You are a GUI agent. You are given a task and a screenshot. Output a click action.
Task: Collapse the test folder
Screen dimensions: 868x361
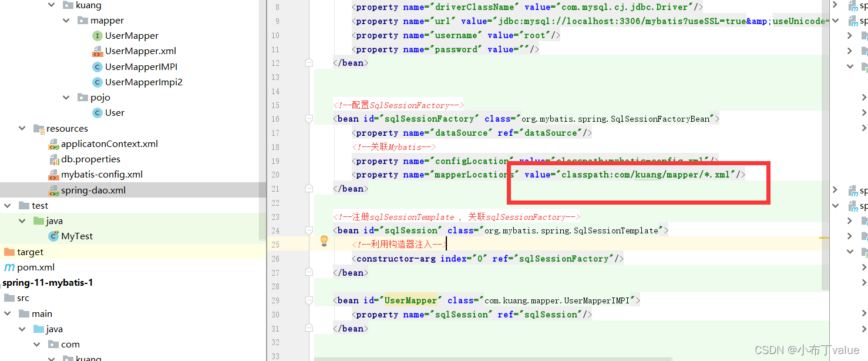(x=8, y=206)
